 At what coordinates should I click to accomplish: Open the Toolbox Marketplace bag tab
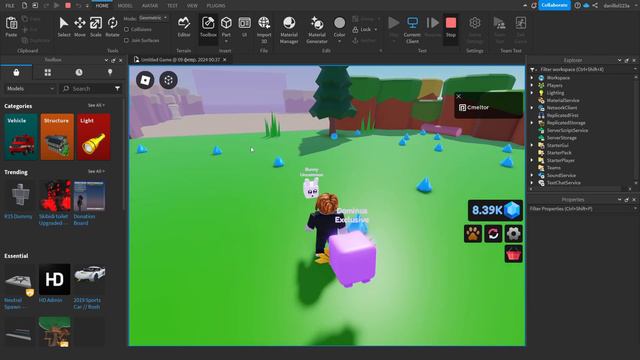pyautogui.click(x=16, y=72)
